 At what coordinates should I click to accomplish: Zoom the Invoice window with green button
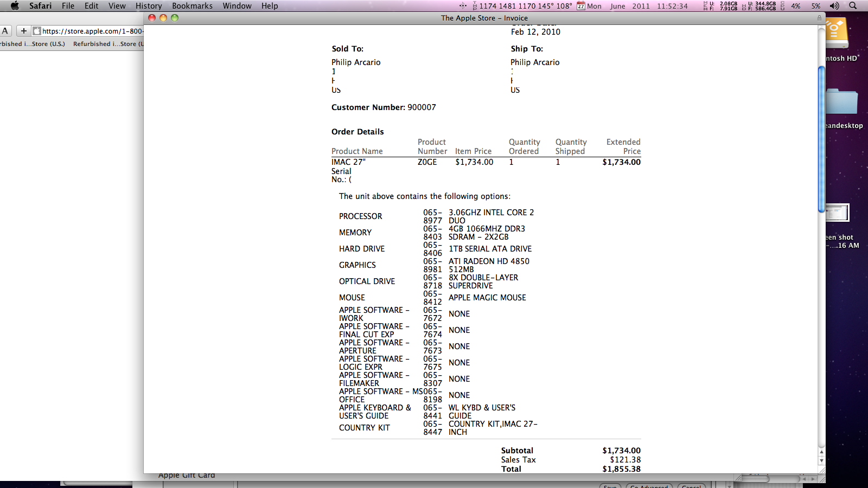point(175,18)
